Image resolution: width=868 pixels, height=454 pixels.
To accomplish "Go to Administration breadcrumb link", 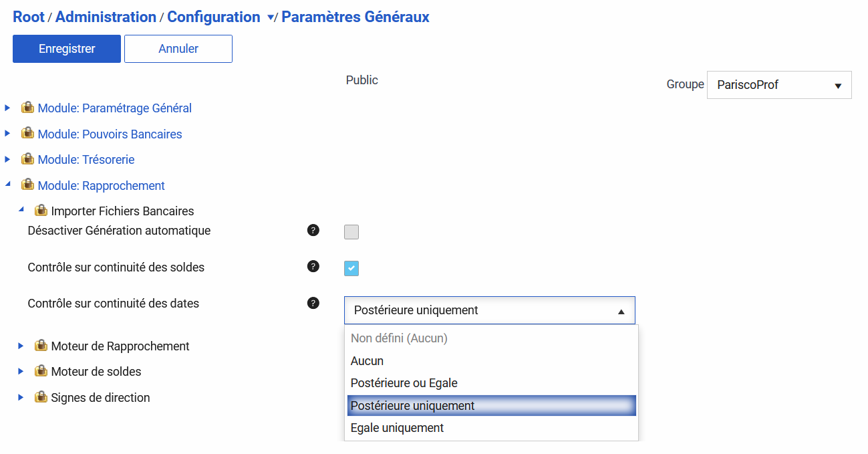I will pos(106,17).
